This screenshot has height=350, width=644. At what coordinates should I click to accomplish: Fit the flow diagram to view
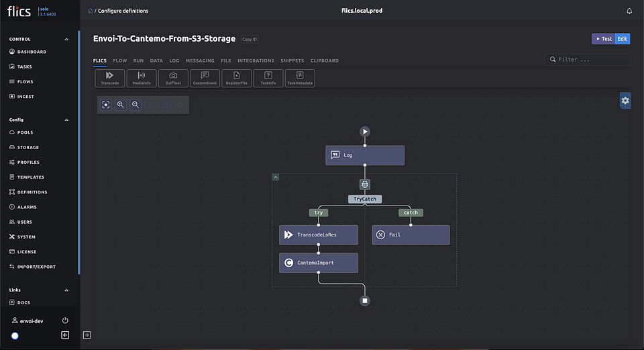pyautogui.click(x=106, y=105)
